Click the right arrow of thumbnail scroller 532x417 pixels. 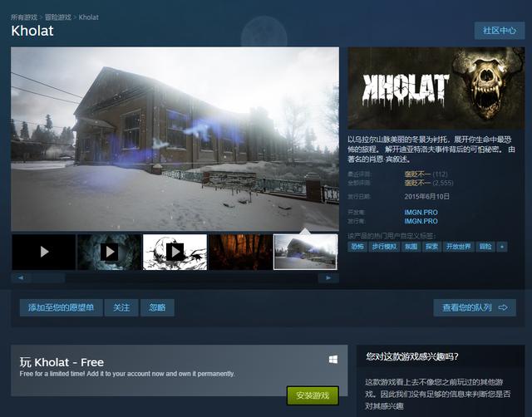click(328, 278)
